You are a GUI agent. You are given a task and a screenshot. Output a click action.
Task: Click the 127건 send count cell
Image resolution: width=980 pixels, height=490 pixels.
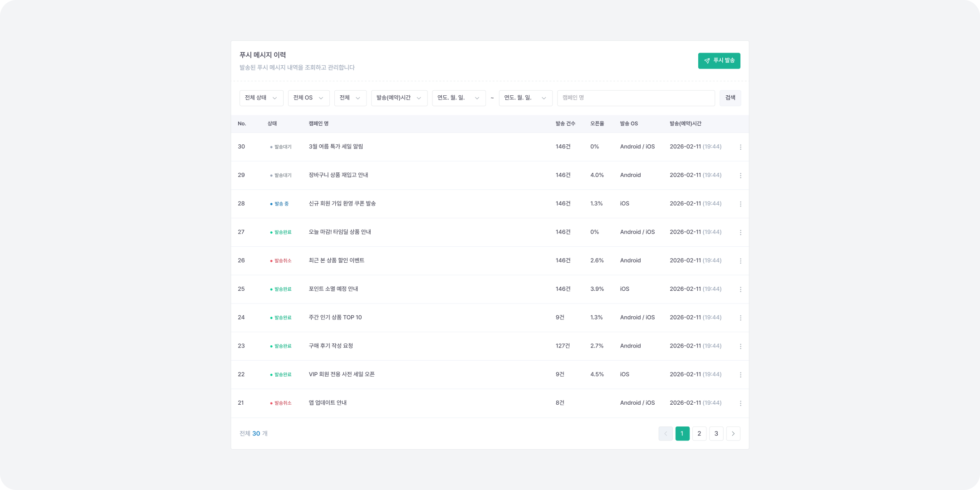(x=563, y=346)
